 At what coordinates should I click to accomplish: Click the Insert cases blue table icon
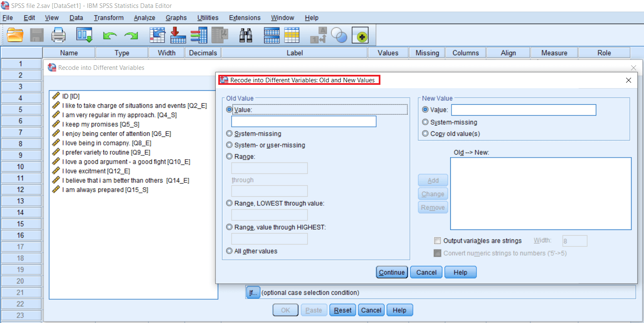[x=272, y=35]
